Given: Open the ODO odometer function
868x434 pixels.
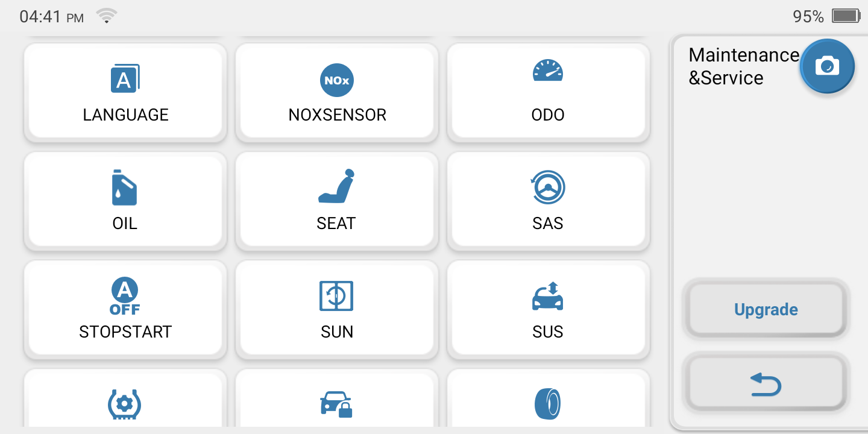Looking at the screenshot, I should [548, 92].
